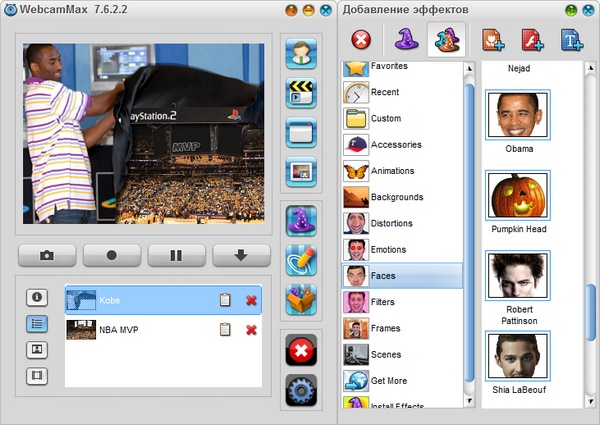Open the webcam source button with person icon
This screenshot has width=600, height=425.
pyautogui.click(x=301, y=54)
